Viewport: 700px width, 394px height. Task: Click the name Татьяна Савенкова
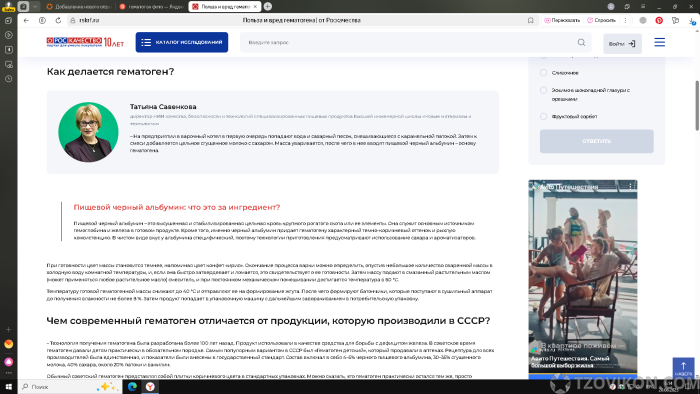click(163, 107)
